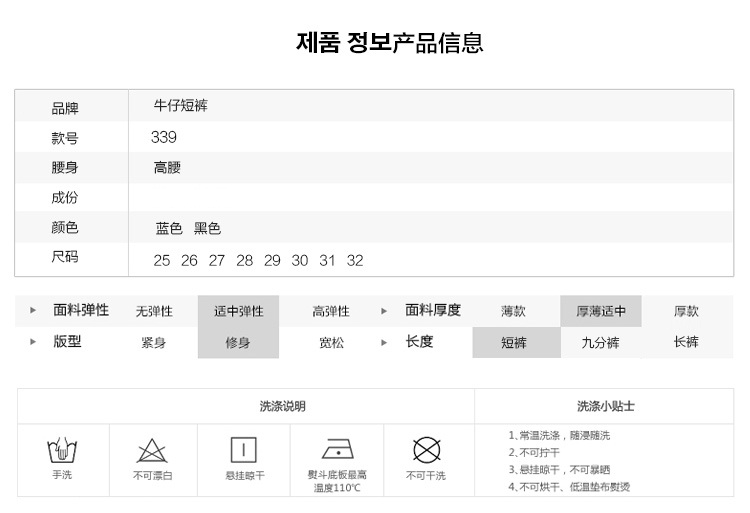Click the 牛仔短裤 value
The height and width of the screenshot is (513, 750).
pos(181,105)
